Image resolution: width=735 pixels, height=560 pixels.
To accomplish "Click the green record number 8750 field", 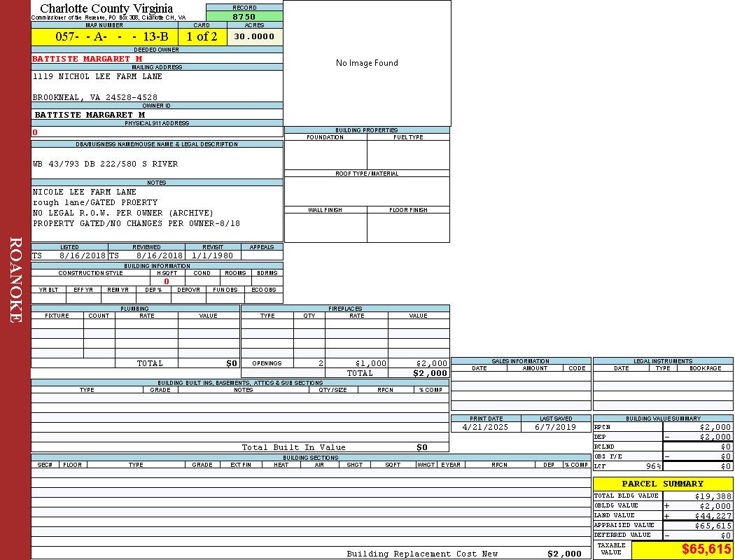I will tap(244, 17).
